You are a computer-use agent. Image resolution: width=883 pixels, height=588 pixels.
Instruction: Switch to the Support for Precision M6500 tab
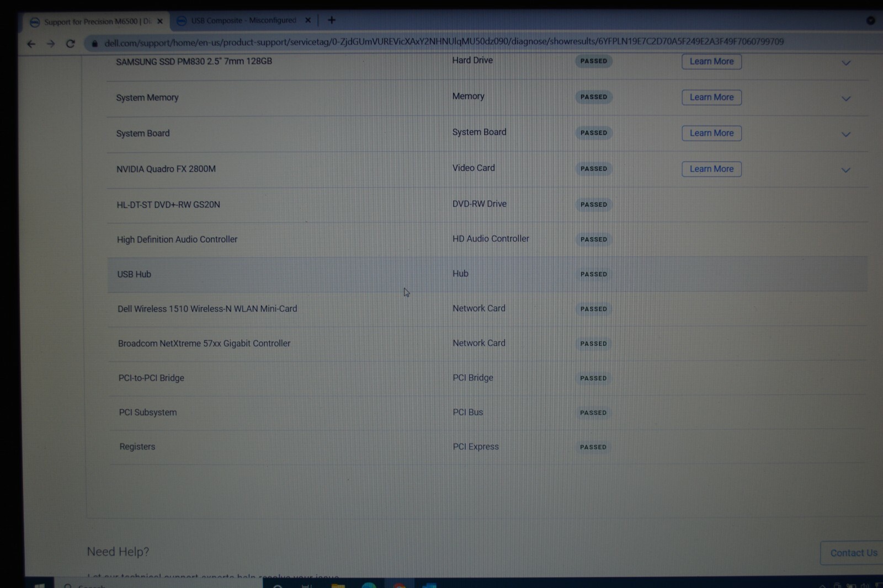(97, 22)
